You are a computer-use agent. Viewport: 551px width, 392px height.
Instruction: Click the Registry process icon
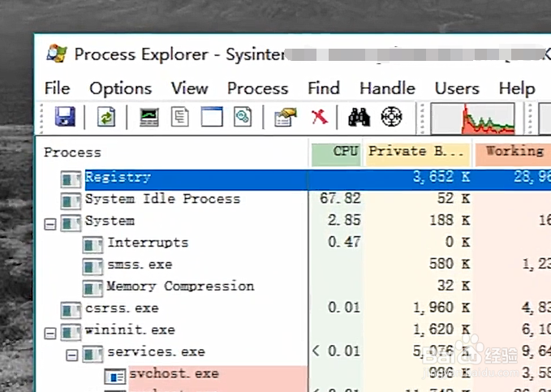pos(71,179)
